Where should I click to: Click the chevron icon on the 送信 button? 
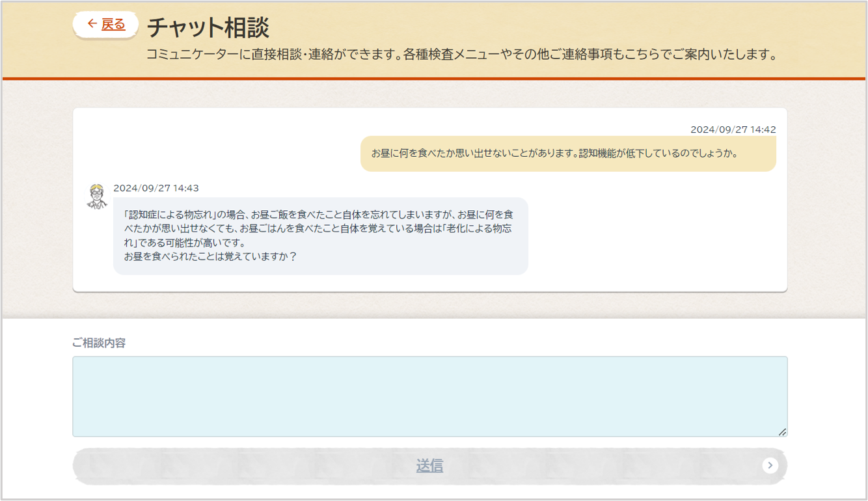pyautogui.click(x=770, y=465)
